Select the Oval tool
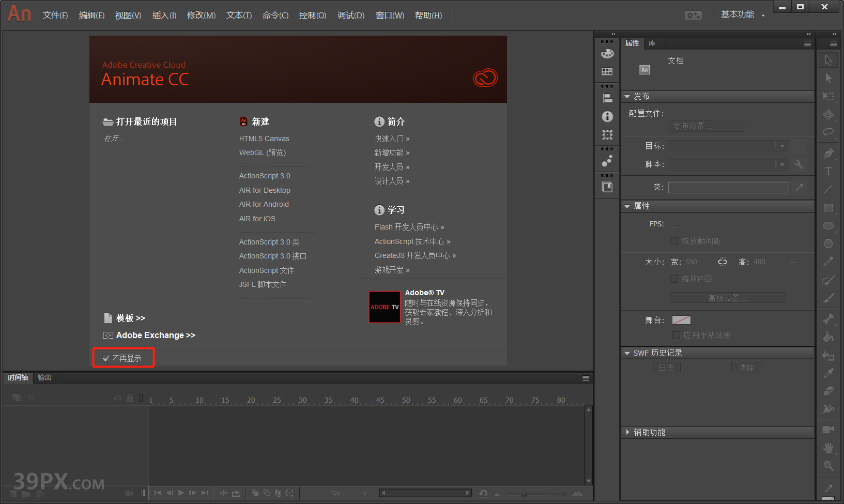The height and width of the screenshot is (504, 844). pyautogui.click(x=828, y=225)
